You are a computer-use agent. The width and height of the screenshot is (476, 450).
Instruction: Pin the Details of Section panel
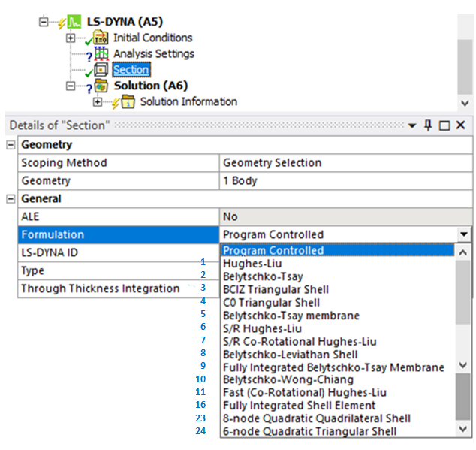428,125
